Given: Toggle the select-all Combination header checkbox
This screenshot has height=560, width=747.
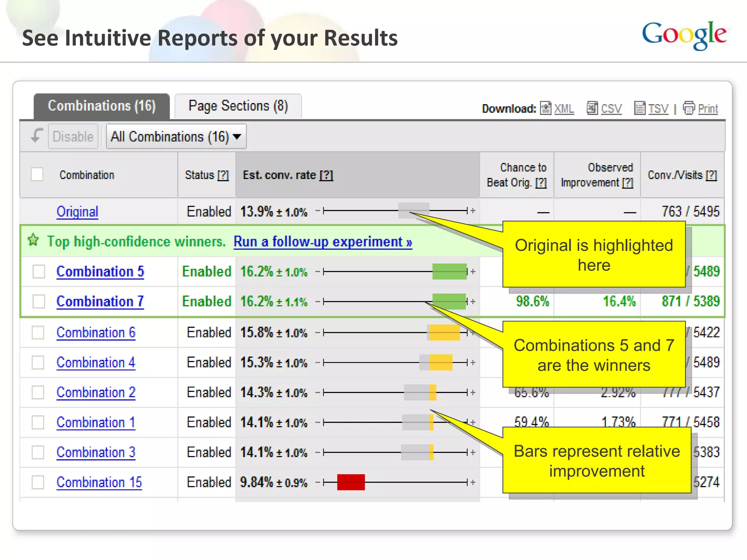Looking at the screenshot, I should point(37,174).
